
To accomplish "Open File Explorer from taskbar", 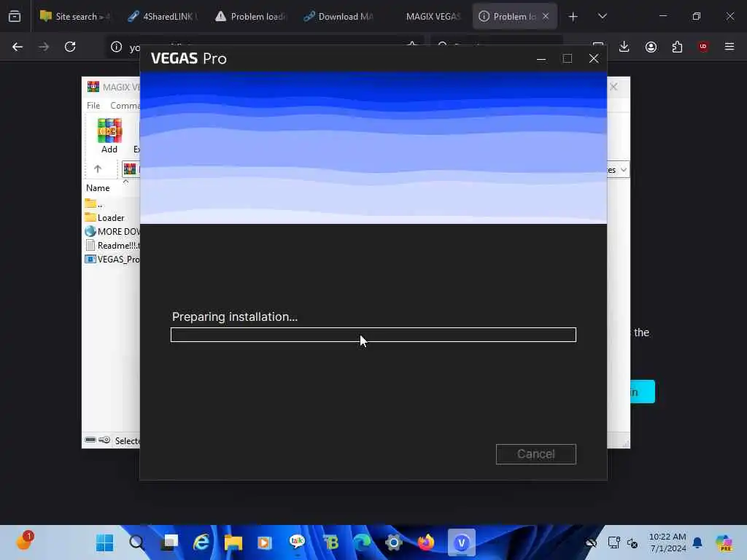I will coord(233,542).
